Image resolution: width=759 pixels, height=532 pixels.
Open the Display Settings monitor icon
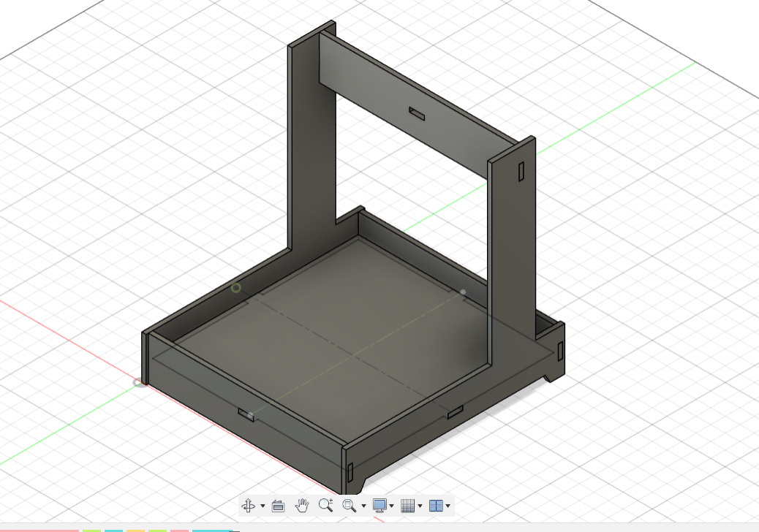(379, 506)
